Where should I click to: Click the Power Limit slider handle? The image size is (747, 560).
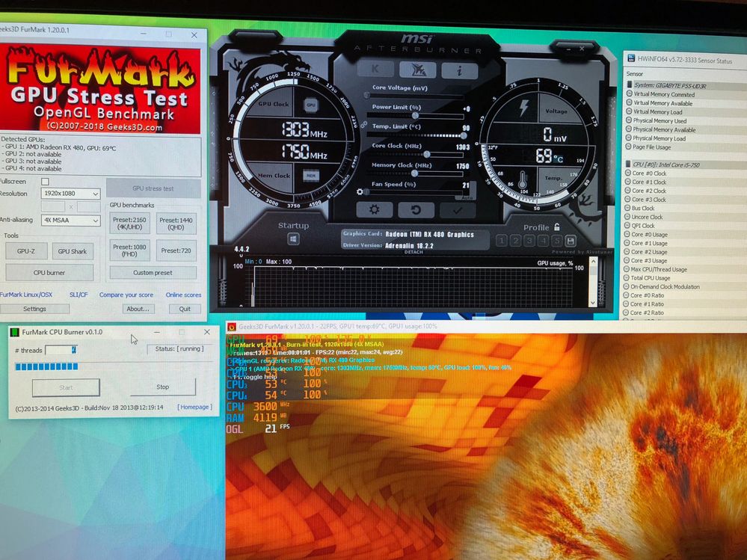tap(416, 116)
